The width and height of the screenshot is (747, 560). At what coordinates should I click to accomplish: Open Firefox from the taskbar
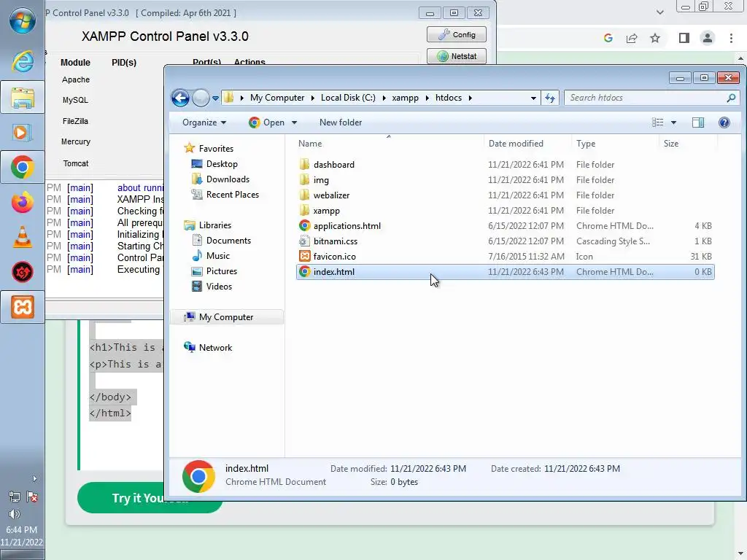23,203
